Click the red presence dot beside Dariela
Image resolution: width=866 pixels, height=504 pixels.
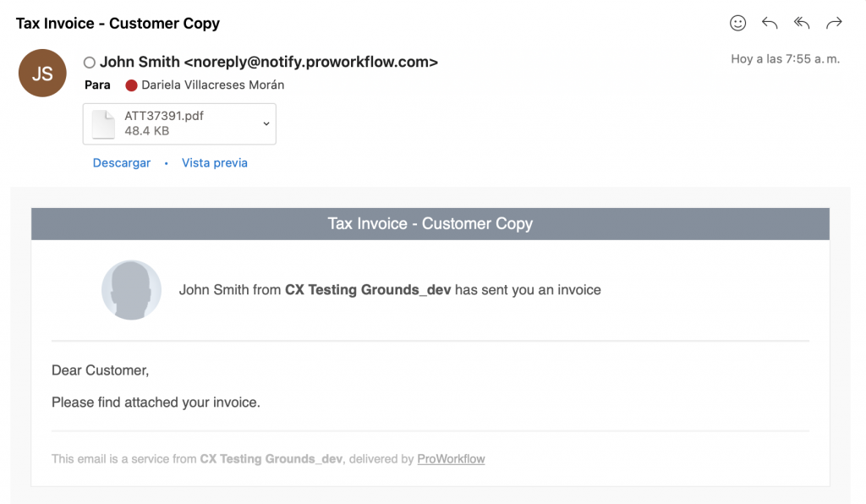131,85
